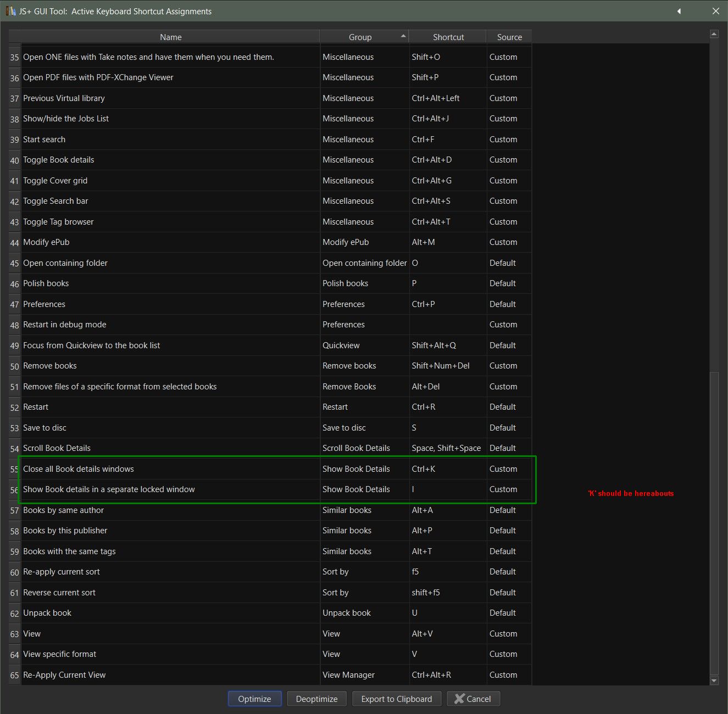728x714 pixels.
Task: Click the 'U' shortcut cell for Unpack book
Action: [x=448, y=613]
